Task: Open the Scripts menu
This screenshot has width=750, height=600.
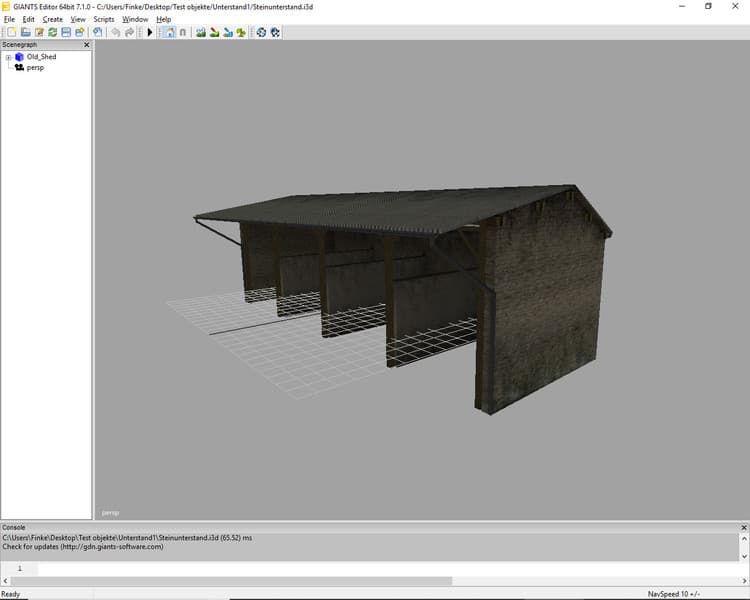Action: [104, 19]
